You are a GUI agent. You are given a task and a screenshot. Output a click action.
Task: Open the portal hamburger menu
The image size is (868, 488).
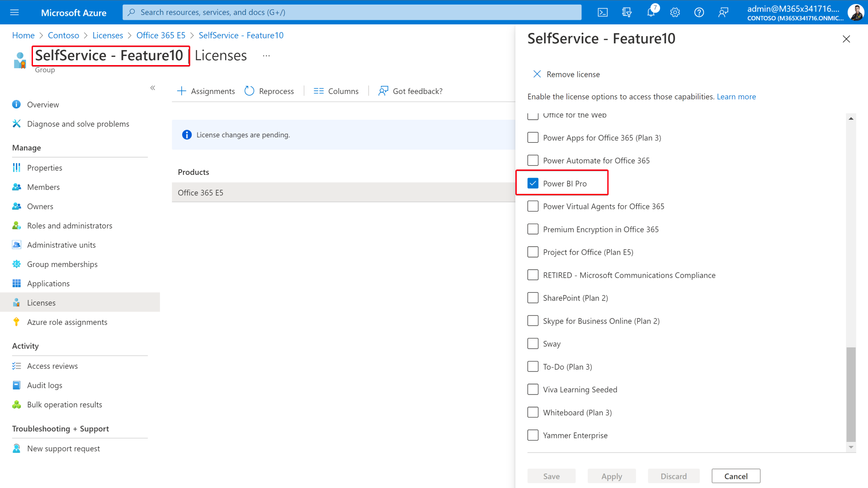(14, 12)
